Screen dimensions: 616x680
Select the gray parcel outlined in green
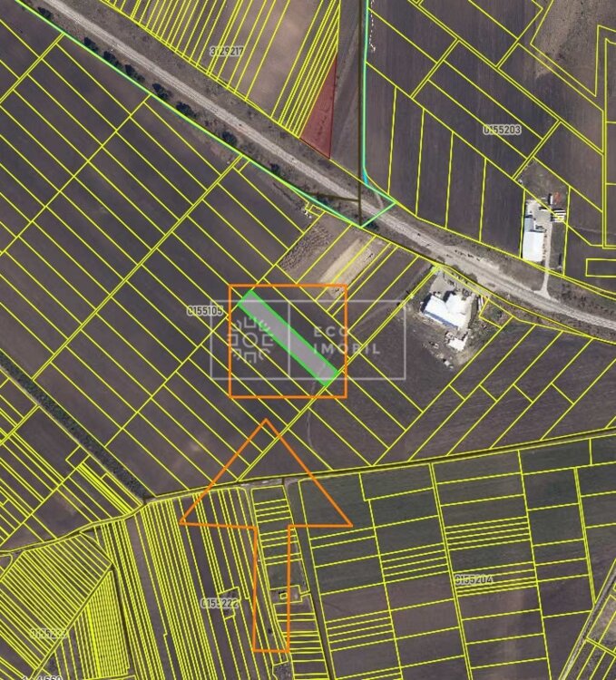[x=289, y=337]
